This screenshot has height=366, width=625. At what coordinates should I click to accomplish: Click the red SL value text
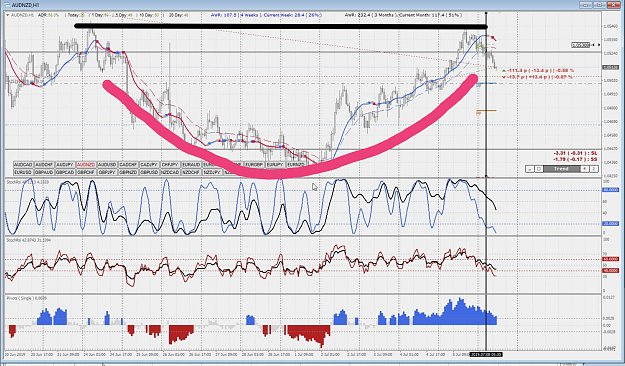(576, 153)
